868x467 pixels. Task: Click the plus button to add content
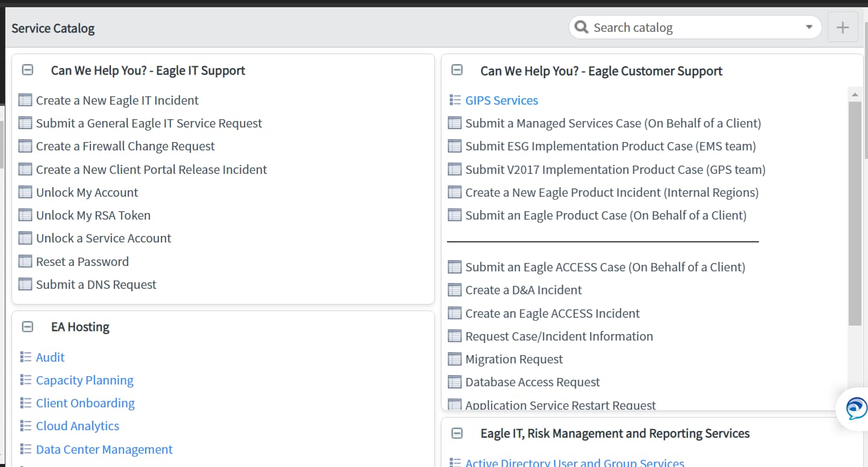(x=843, y=27)
